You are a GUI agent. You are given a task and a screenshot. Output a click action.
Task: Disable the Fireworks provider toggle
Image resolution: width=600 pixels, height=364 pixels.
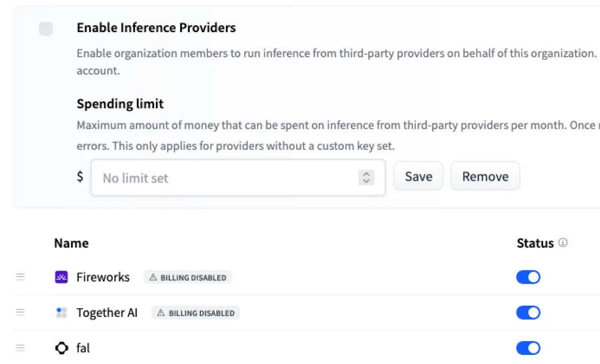point(528,277)
